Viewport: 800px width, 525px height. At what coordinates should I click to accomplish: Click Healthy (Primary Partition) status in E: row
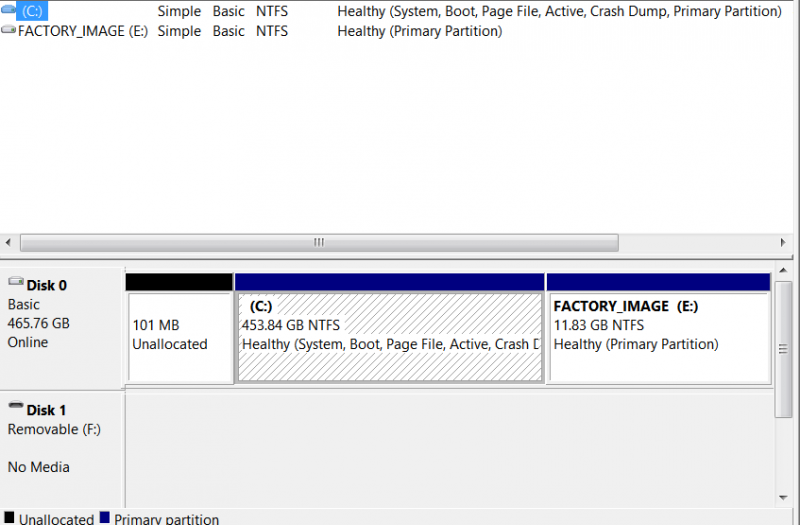(419, 31)
